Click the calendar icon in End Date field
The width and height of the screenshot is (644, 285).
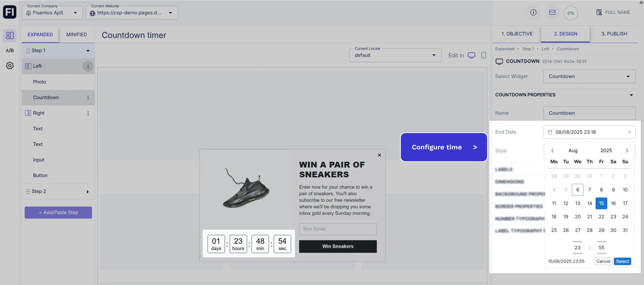pos(550,132)
